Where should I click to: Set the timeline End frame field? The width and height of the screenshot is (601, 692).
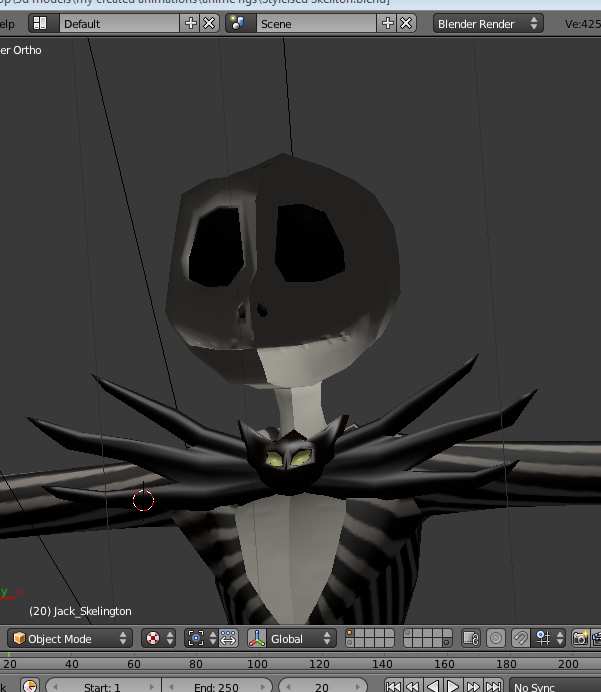tap(217, 687)
